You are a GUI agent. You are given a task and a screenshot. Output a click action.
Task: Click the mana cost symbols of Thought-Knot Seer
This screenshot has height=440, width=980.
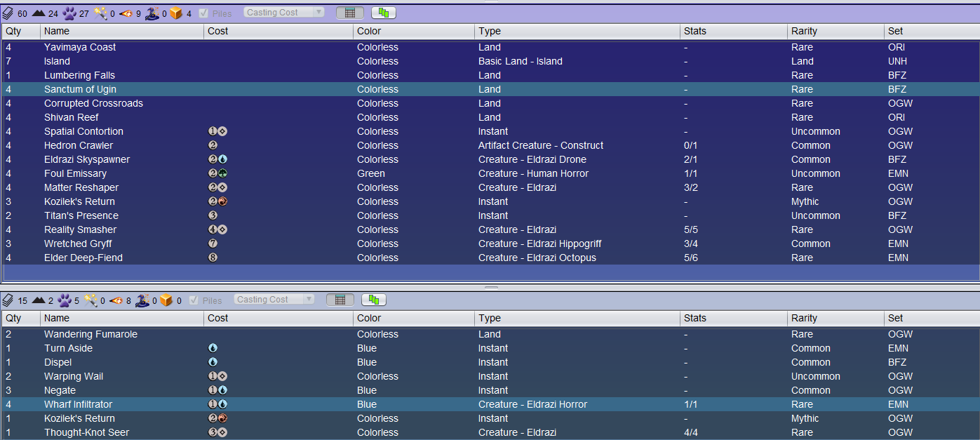(x=217, y=432)
